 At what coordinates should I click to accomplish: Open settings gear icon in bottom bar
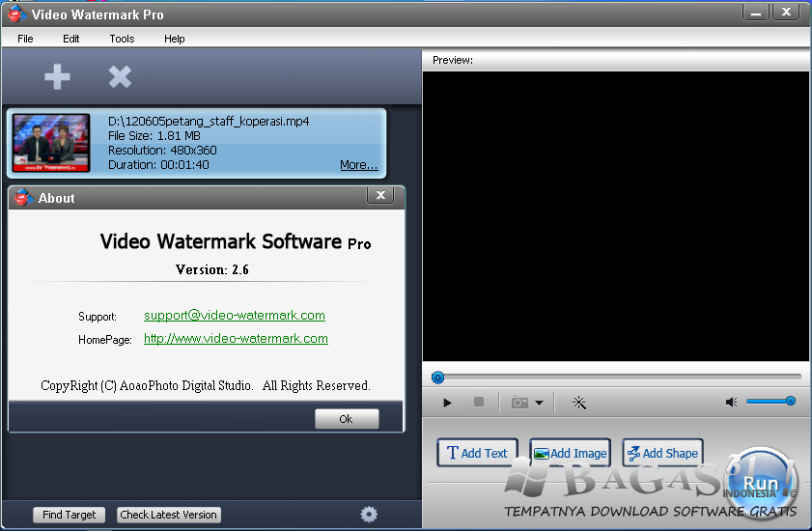click(369, 514)
